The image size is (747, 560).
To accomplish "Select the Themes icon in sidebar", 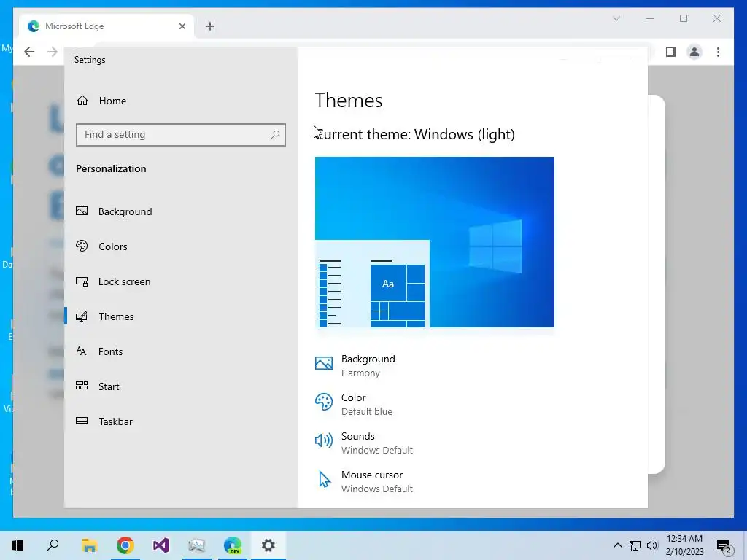I will [82, 316].
